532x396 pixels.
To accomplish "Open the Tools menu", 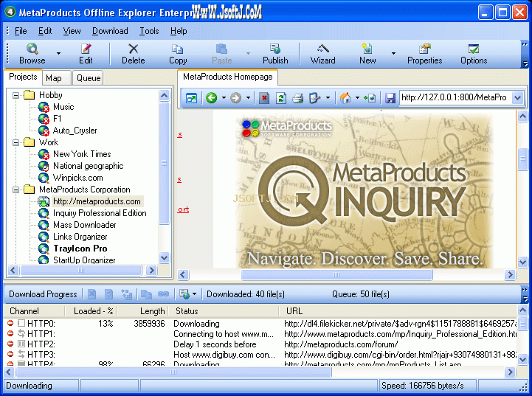I will 149,31.
